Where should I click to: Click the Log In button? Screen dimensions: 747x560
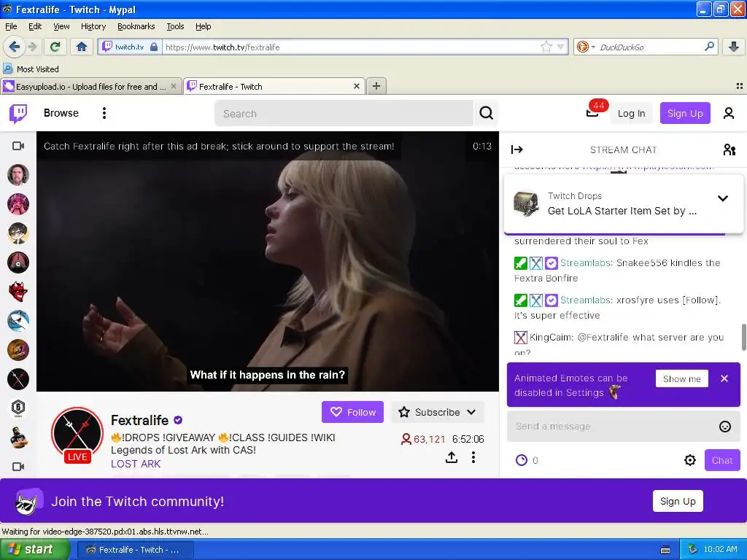click(x=631, y=113)
